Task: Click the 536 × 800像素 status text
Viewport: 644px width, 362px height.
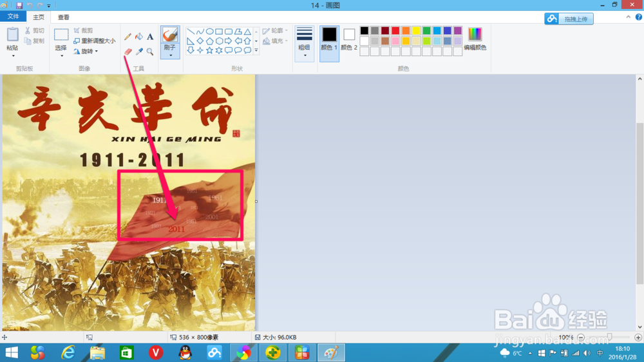Action: tap(199, 338)
